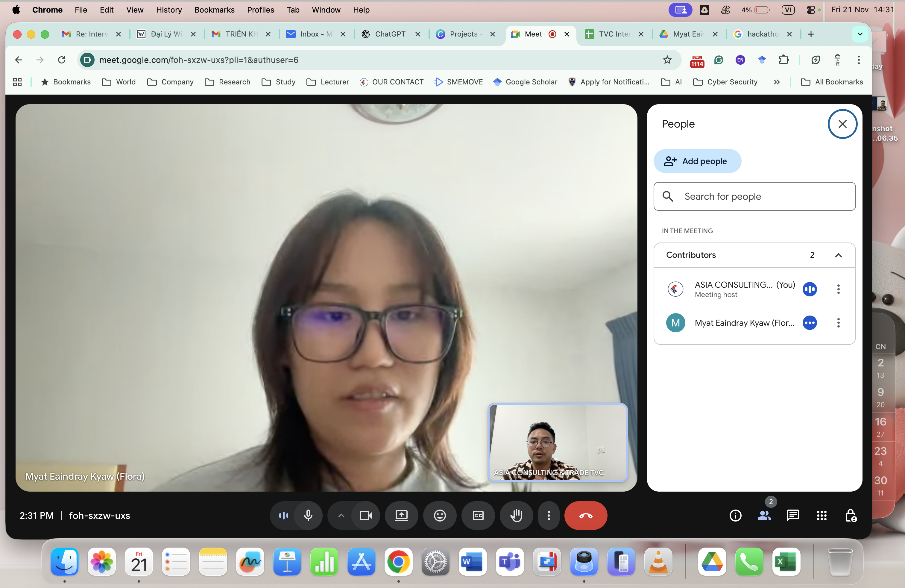Click the Raise hand icon

tap(516, 516)
